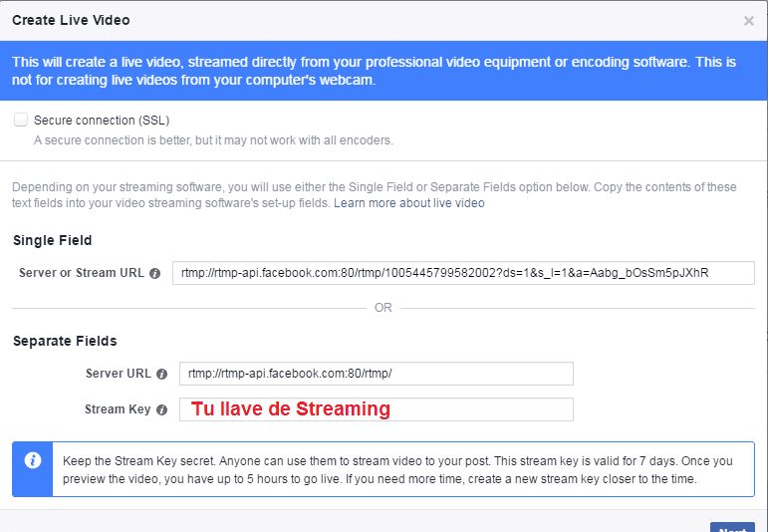Select the Server or Stream URL text field
This screenshot has height=532, width=768.
(463, 273)
